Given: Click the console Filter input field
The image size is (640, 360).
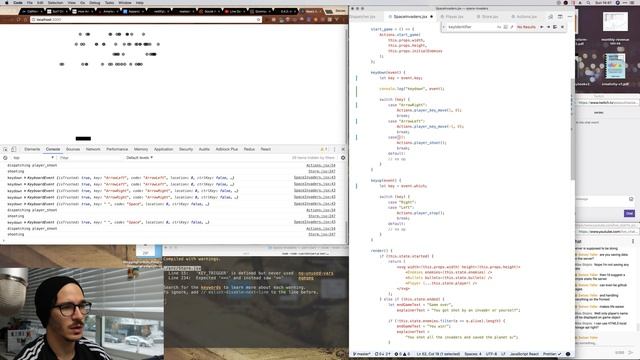Looking at the screenshot, I should click(x=90, y=158).
